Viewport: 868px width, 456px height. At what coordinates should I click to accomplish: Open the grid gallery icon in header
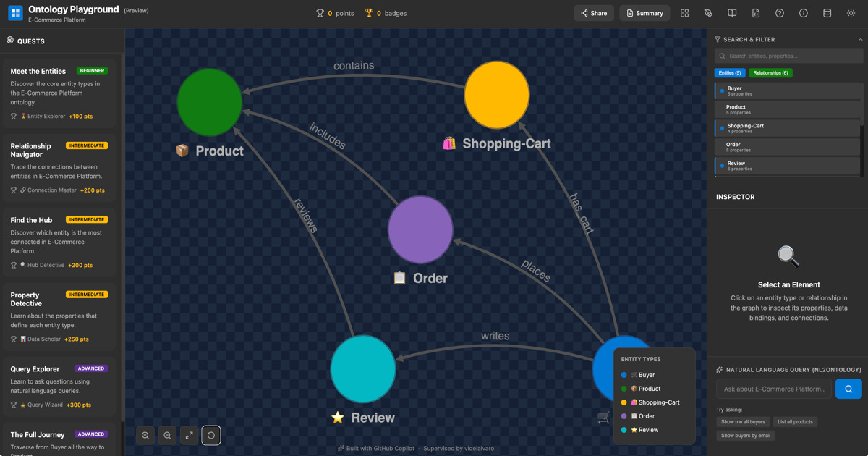coord(684,13)
